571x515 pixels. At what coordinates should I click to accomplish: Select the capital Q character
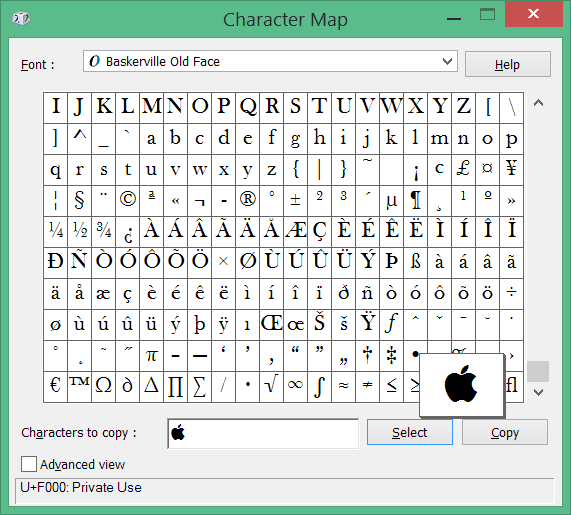248,107
